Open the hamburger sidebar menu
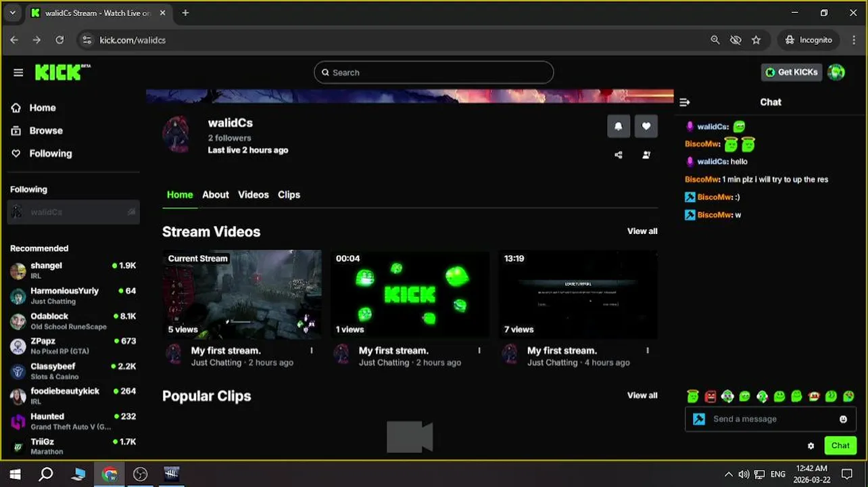The image size is (868, 487). pyautogui.click(x=18, y=72)
